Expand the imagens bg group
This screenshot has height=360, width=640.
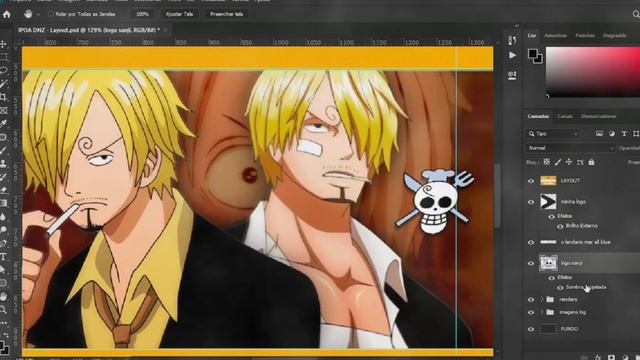click(x=542, y=313)
